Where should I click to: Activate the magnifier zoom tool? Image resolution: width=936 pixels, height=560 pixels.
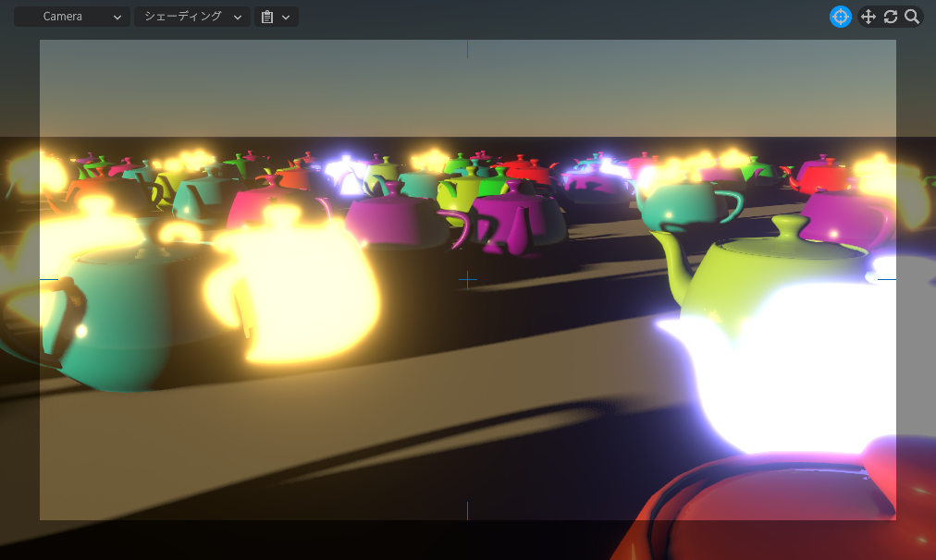click(x=912, y=17)
